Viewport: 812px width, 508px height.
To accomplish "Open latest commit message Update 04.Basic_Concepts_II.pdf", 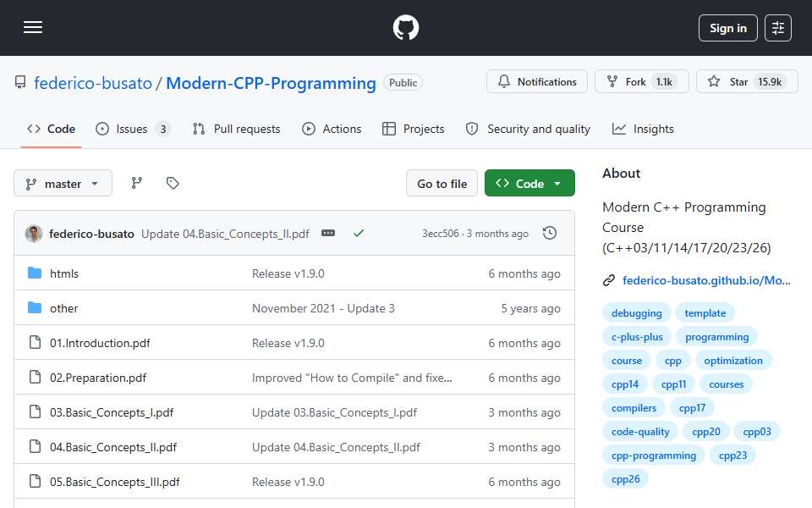I will [x=225, y=234].
